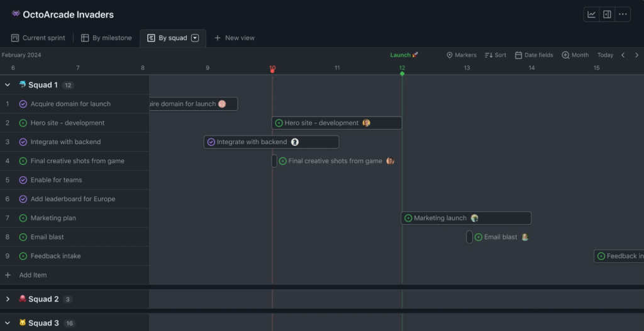Click the green Launch marker on timeline
The image size is (644, 331).
coord(402,74)
